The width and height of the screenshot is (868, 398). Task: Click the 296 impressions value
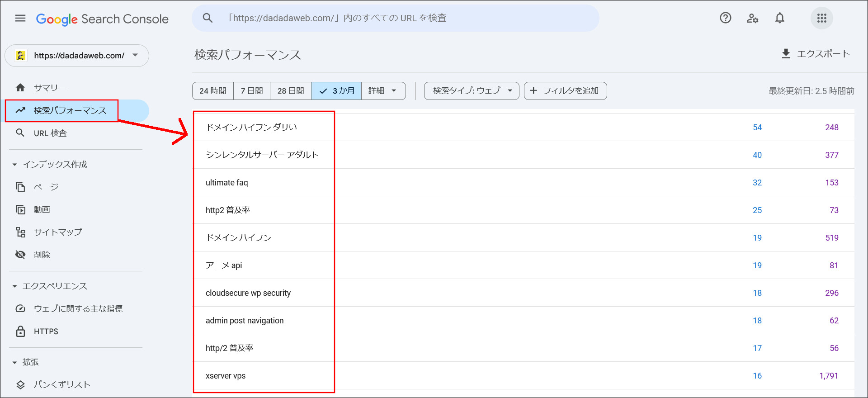pyautogui.click(x=832, y=293)
